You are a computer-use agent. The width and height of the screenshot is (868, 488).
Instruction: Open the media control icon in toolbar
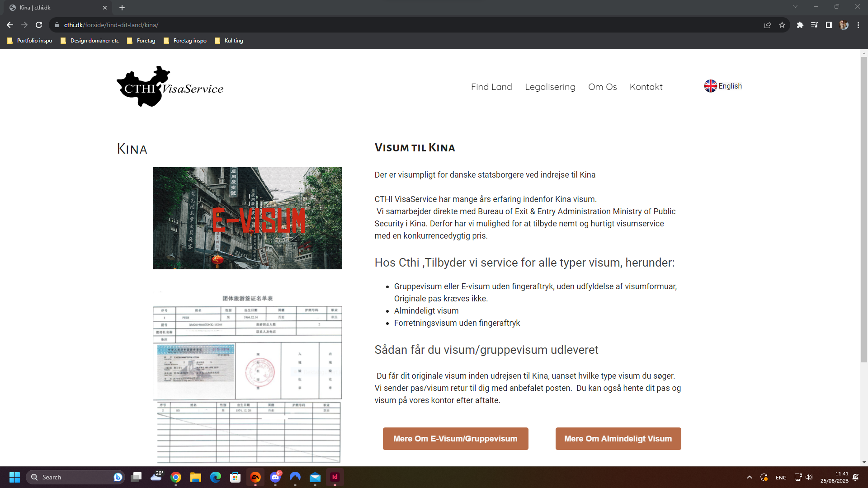click(x=815, y=25)
